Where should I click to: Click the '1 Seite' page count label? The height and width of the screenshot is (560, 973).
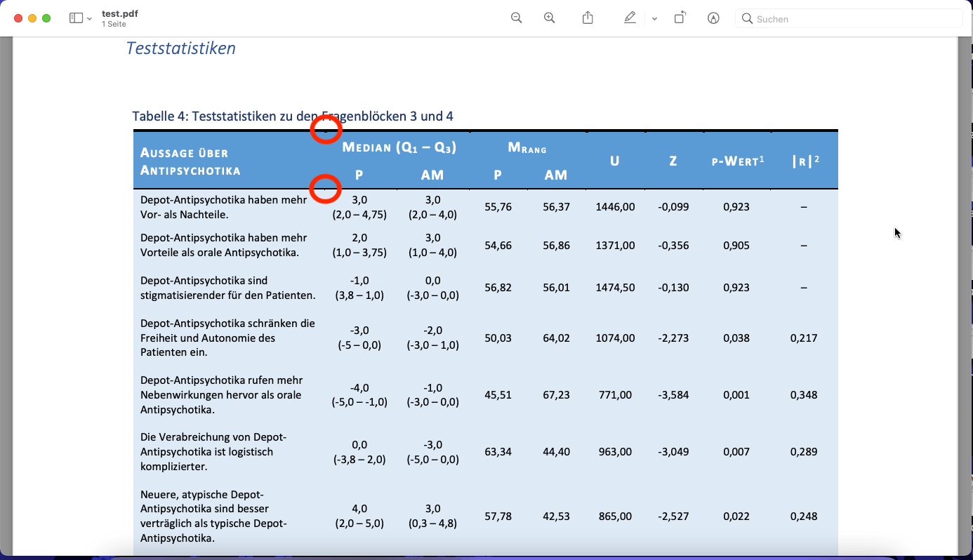(x=114, y=24)
